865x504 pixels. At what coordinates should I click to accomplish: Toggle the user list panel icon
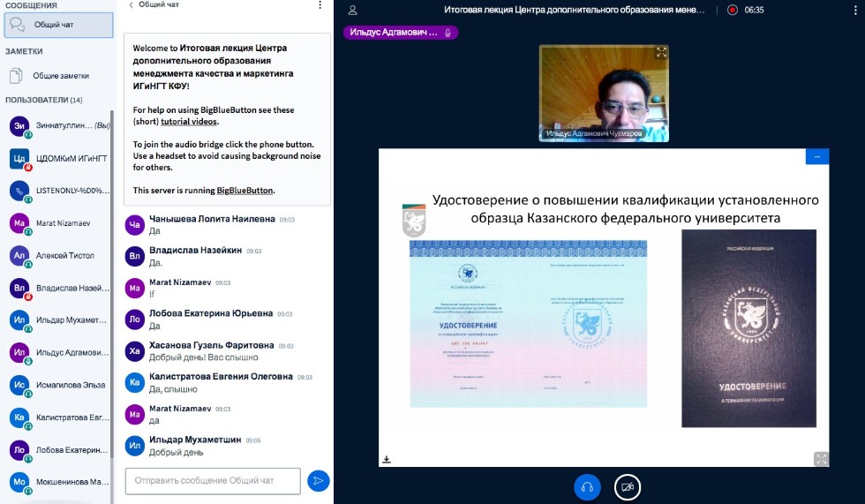click(353, 11)
